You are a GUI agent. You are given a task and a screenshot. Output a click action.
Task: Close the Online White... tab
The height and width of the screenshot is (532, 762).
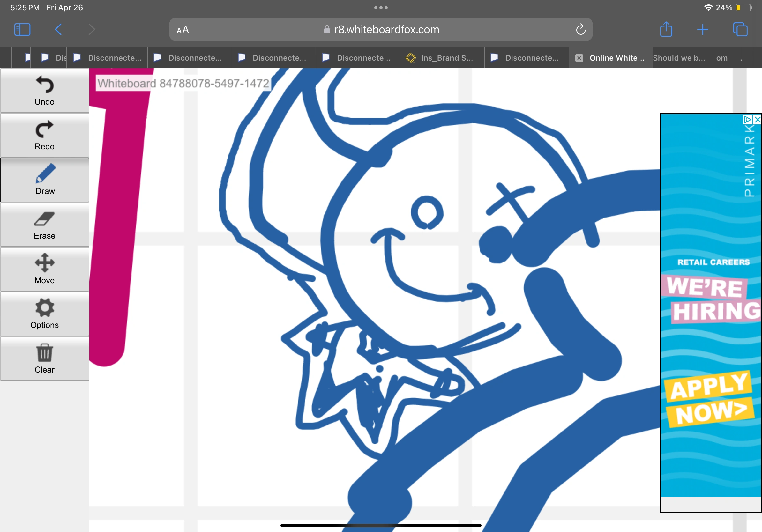pyautogui.click(x=579, y=58)
